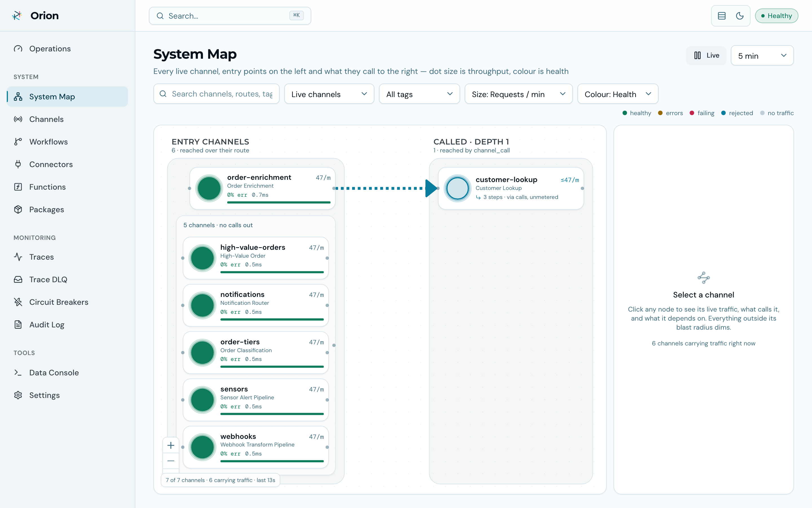The width and height of the screenshot is (812, 508).
Task: Select the order-enrichment channel card
Action: [x=262, y=189]
